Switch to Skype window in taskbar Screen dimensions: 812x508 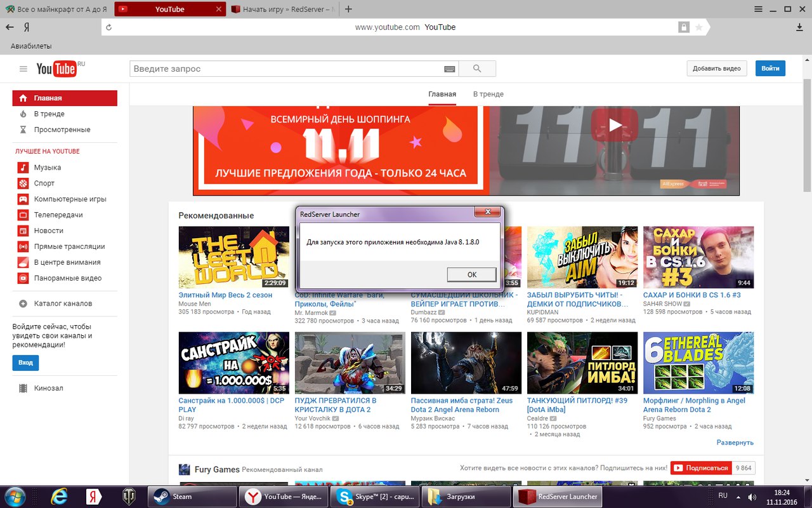click(x=375, y=497)
